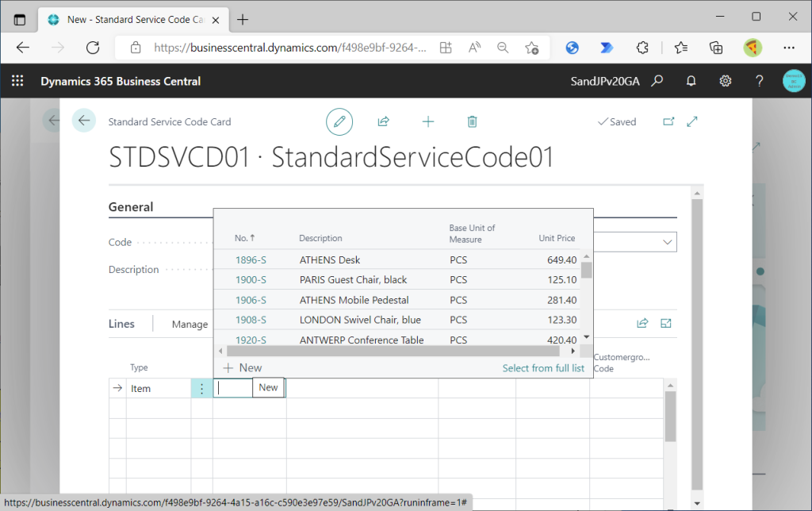
Task: Delete the record with the trash icon
Action: tap(473, 121)
